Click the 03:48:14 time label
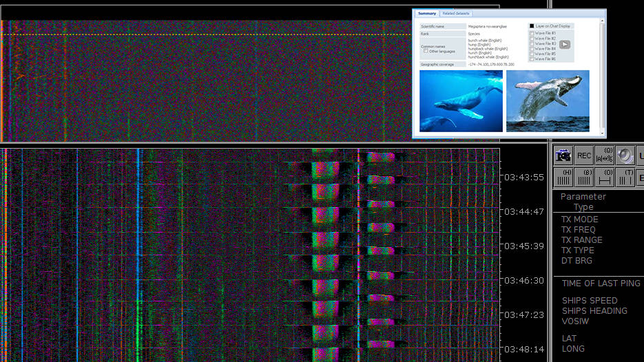Screen dimensions: 644x362 pos(524,350)
